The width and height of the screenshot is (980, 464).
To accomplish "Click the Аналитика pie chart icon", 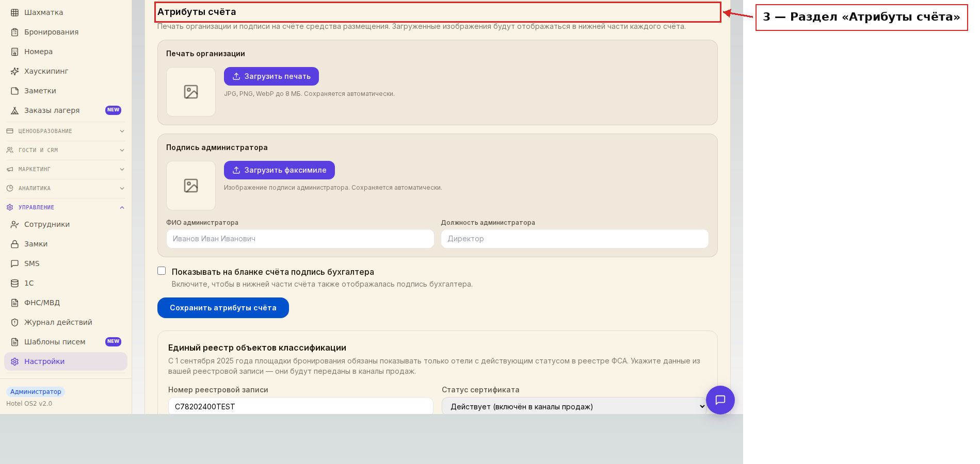I will [10, 188].
